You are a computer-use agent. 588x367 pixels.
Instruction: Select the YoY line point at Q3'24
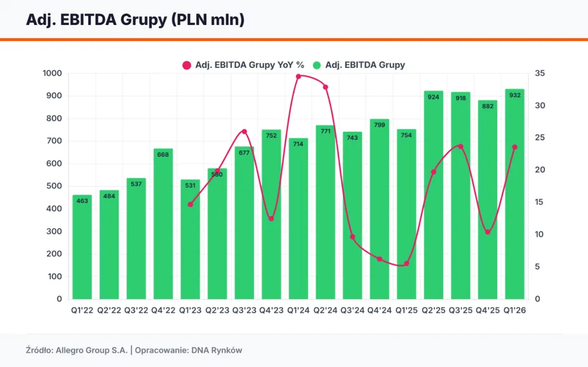coord(353,237)
